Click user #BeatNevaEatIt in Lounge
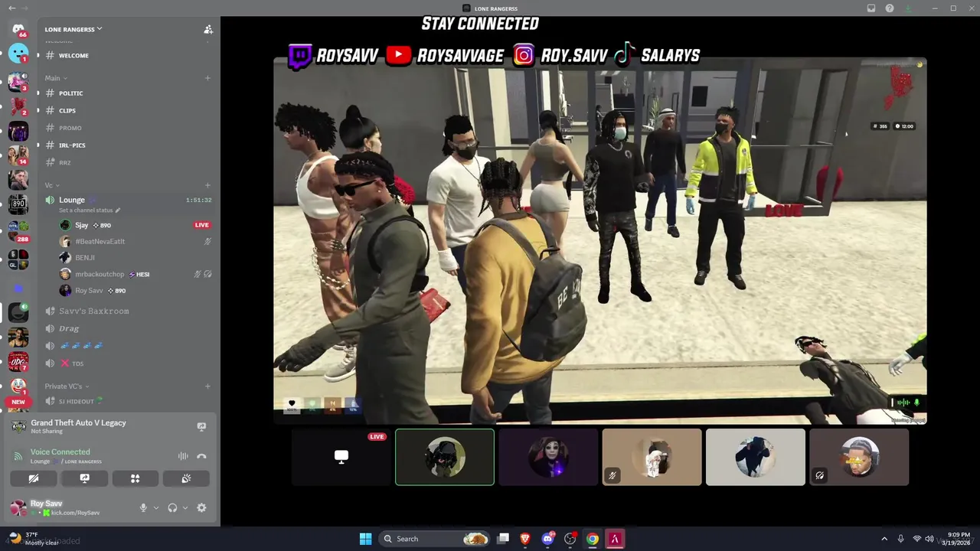This screenshot has height=551, width=980. pos(136,241)
